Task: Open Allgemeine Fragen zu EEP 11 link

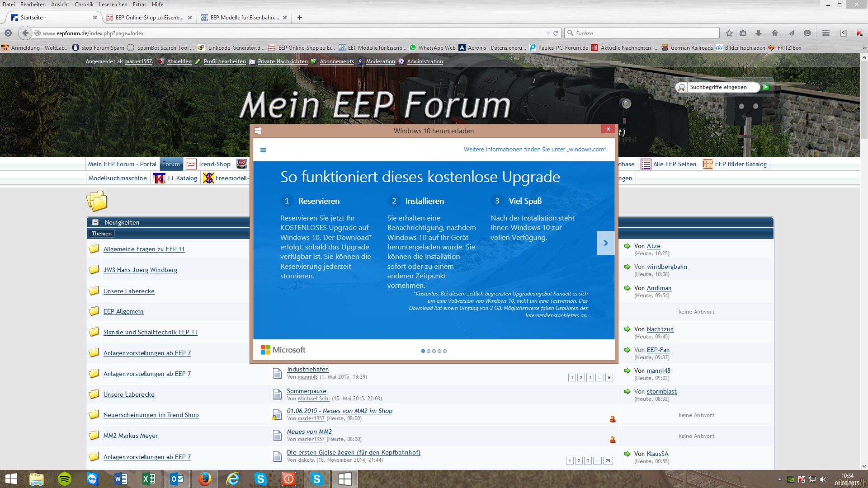Action: click(x=144, y=249)
